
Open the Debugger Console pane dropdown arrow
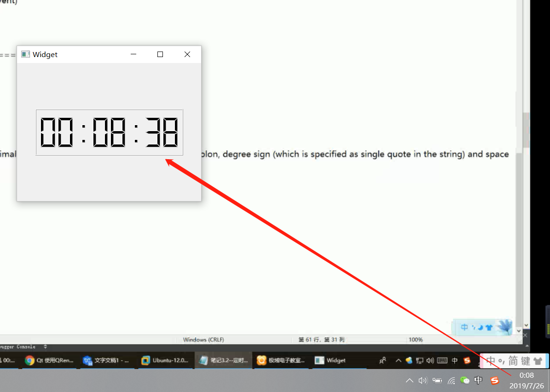45,346
